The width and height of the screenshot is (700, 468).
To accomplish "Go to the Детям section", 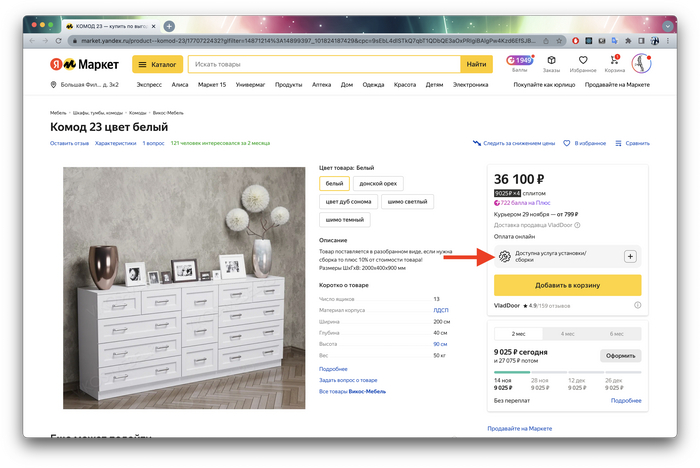I will (x=434, y=84).
